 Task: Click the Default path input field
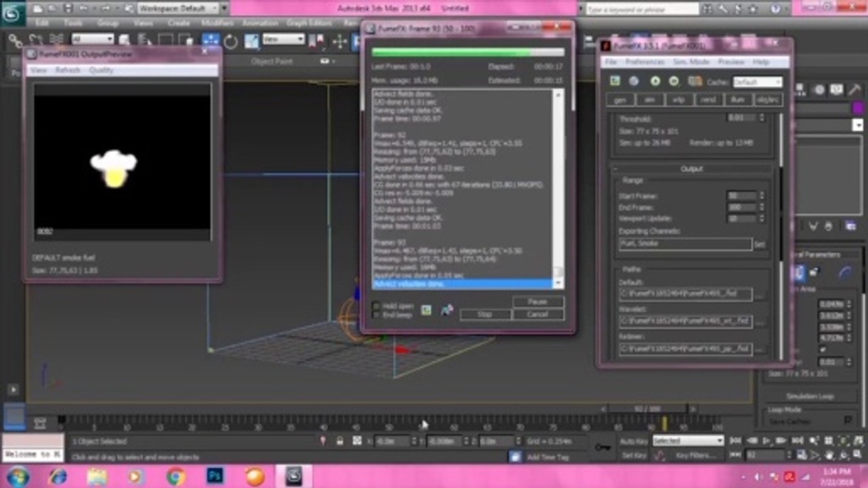(x=685, y=295)
